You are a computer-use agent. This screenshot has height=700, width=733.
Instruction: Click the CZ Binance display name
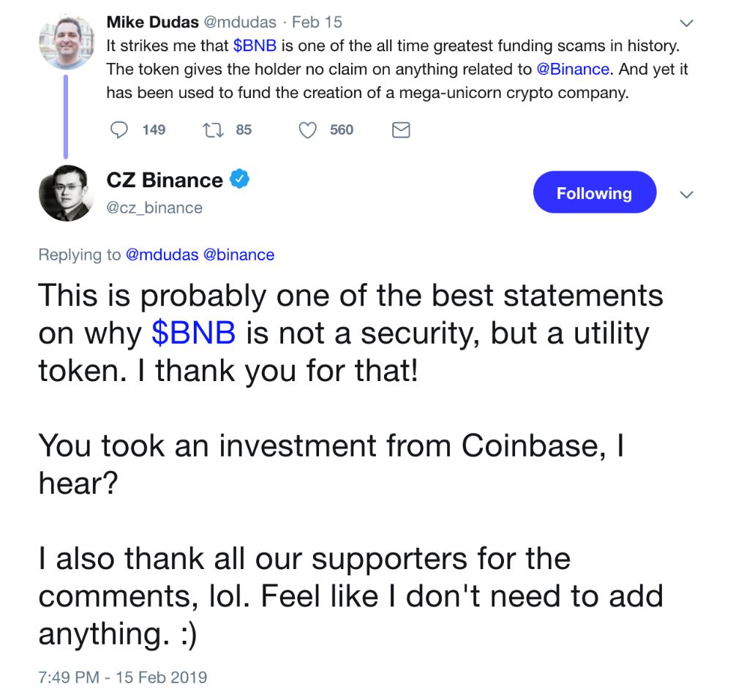tap(165, 180)
